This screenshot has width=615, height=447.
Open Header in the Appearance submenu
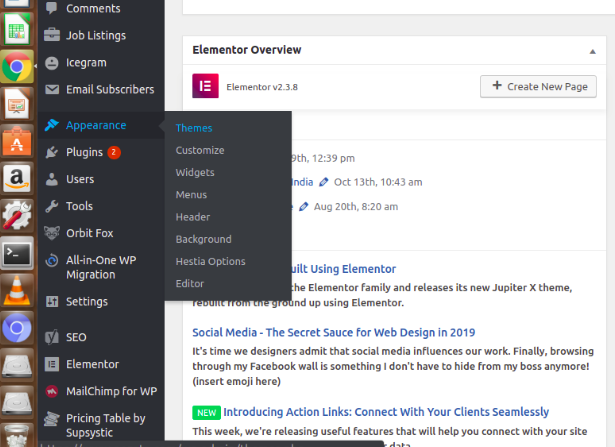[193, 217]
